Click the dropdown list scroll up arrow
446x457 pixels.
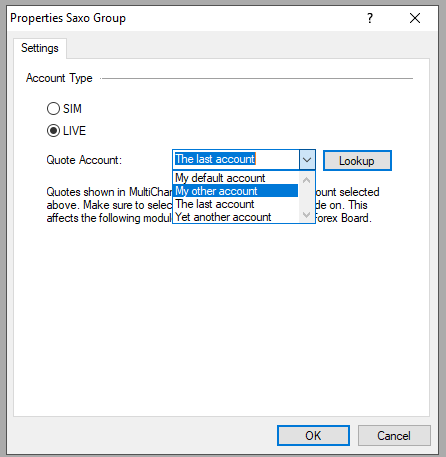coord(307,180)
